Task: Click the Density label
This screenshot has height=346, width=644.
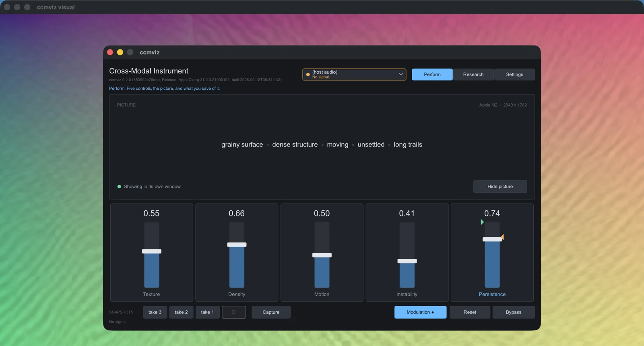Action: pyautogui.click(x=237, y=295)
